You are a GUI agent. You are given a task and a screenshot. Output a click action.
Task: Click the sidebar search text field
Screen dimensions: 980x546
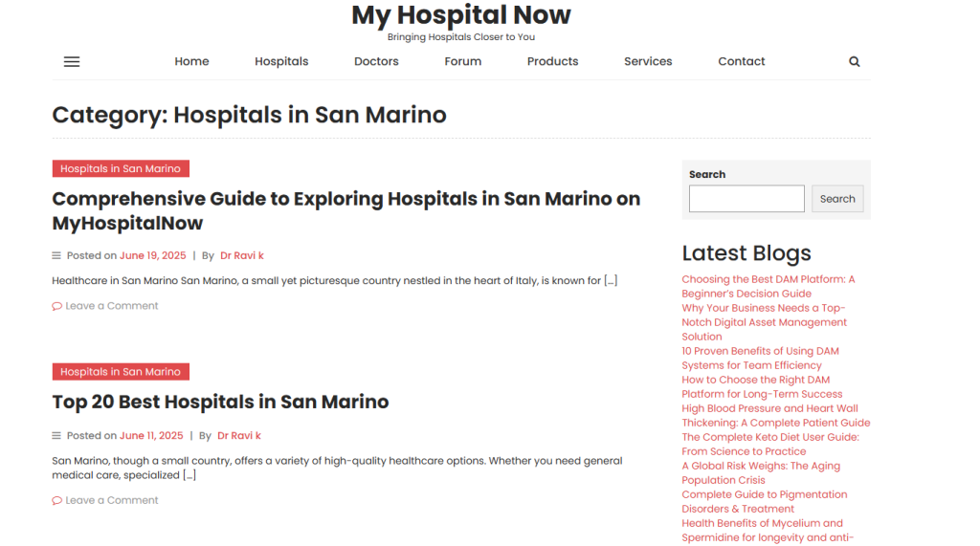pyautogui.click(x=746, y=199)
